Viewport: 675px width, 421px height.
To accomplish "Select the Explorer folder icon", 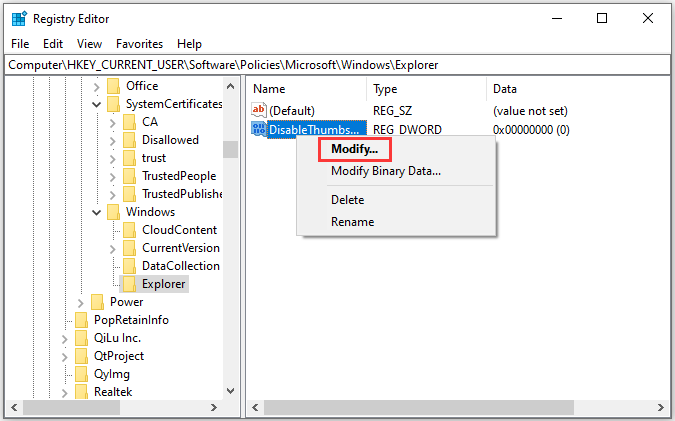I will pyautogui.click(x=130, y=284).
